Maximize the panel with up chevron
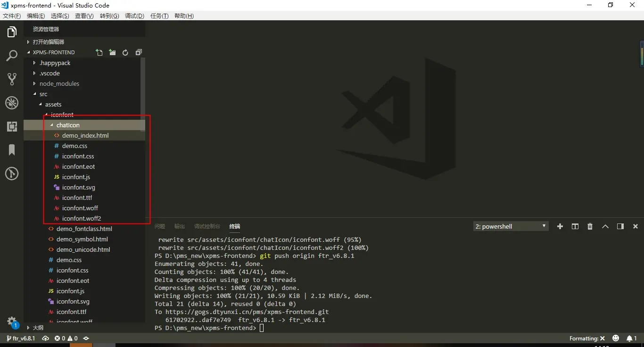This screenshot has width=644, height=347. click(x=605, y=226)
